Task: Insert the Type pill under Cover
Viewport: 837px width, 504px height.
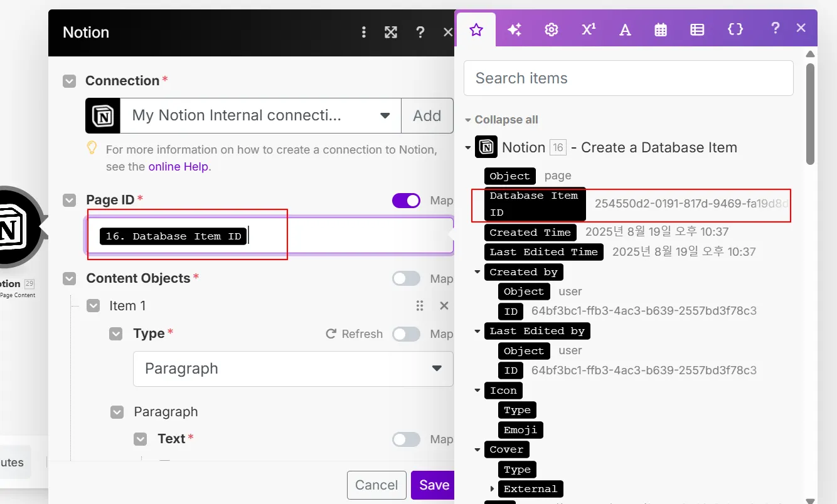Action: pyautogui.click(x=517, y=470)
